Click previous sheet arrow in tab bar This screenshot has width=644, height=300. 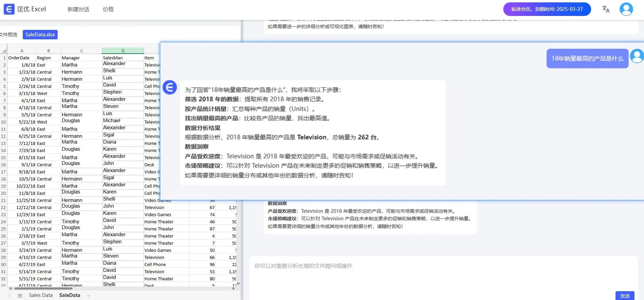9,296
